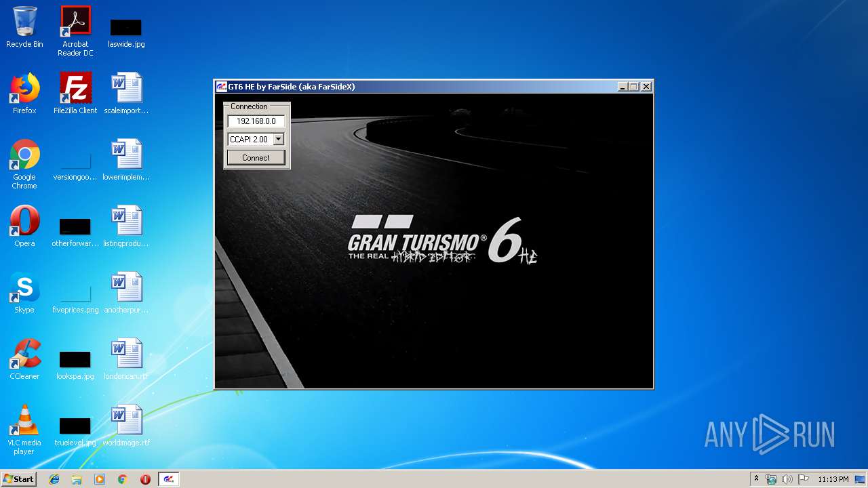Click the GT6 HE taskbar button
The image size is (868, 488).
[169, 479]
